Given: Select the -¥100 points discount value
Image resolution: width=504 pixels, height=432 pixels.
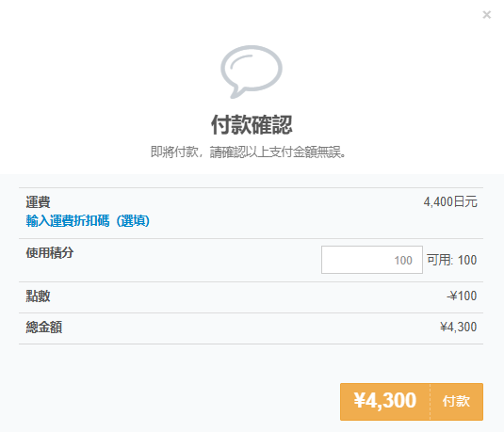Looking at the screenshot, I should click(x=462, y=296).
